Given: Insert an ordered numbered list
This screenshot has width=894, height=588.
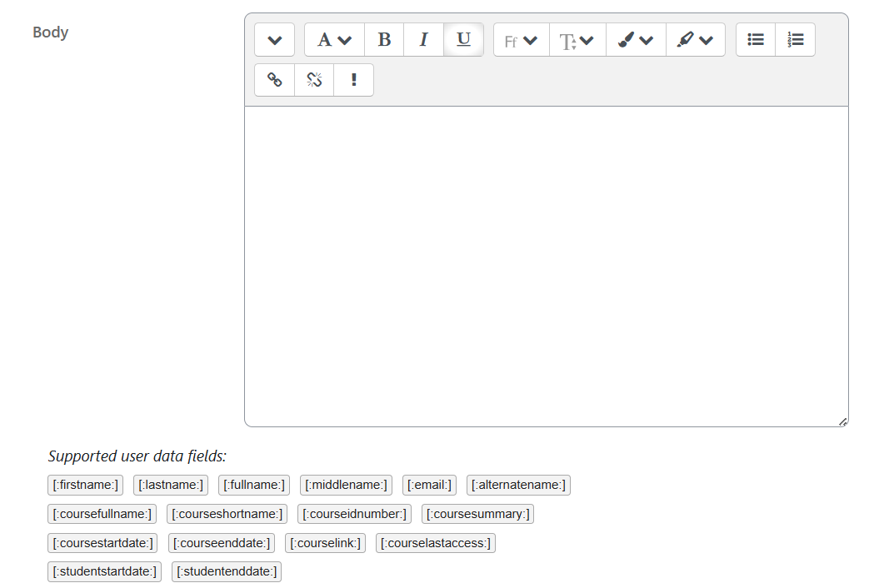Looking at the screenshot, I should point(795,39).
